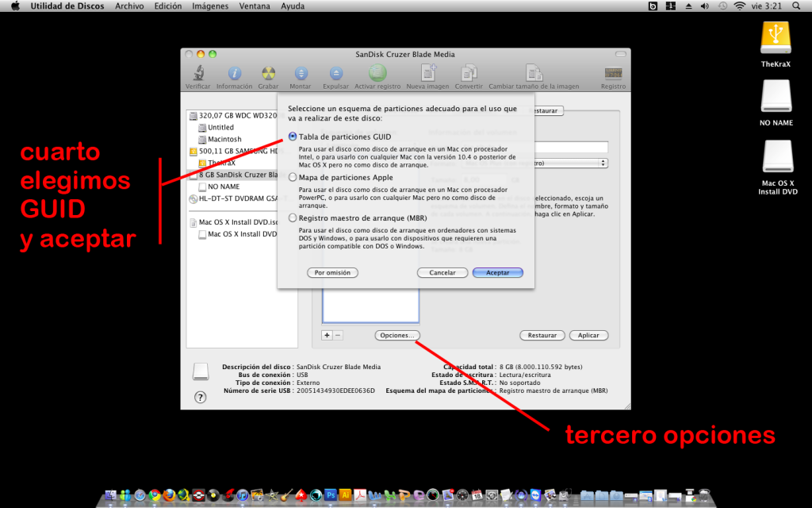Select the Untitled volume in sidebar
The height and width of the screenshot is (508, 812).
point(216,128)
